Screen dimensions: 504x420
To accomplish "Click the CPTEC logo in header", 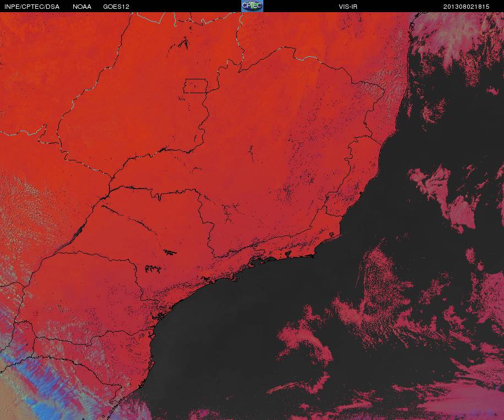I will tap(252, 6).
